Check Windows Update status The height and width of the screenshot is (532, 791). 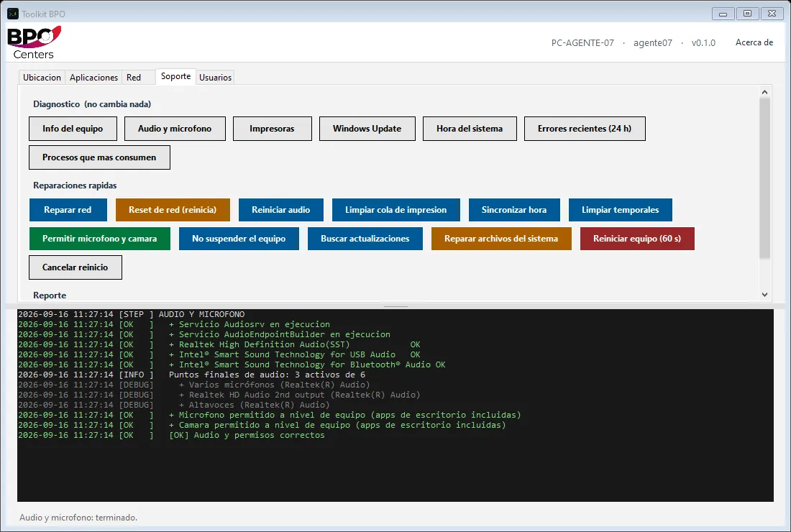367,129
